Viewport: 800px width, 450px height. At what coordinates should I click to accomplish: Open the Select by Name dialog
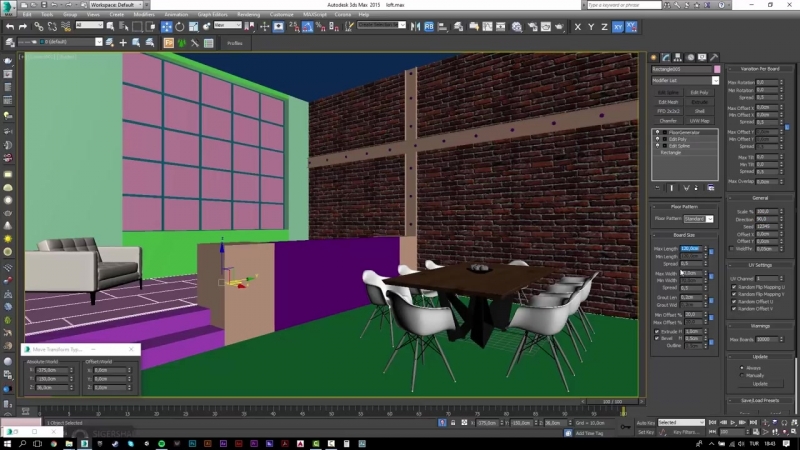pyautogui.click(x=123, y=27)
